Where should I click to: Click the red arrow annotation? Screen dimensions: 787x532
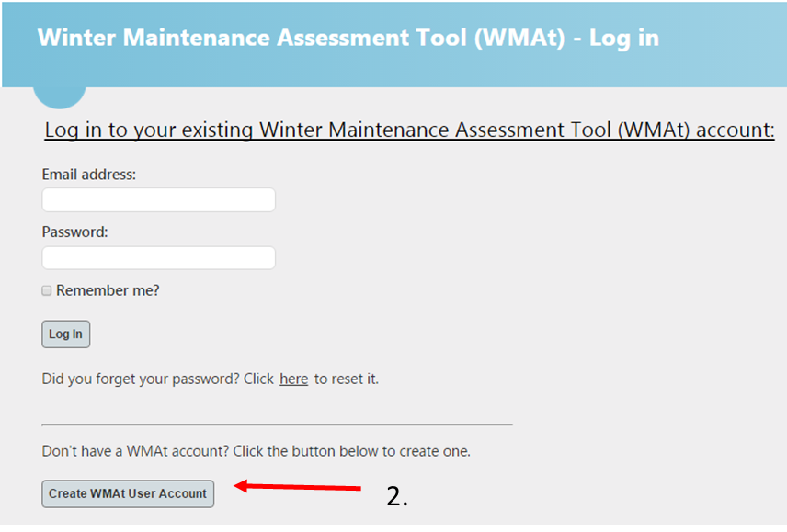tap(299, 487)
